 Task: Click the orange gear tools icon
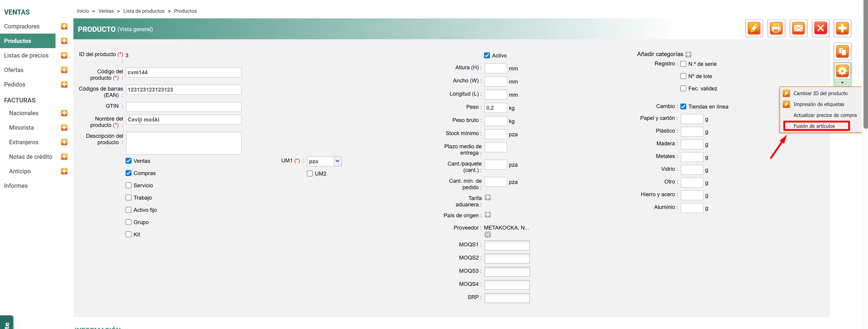click(842, 71)
